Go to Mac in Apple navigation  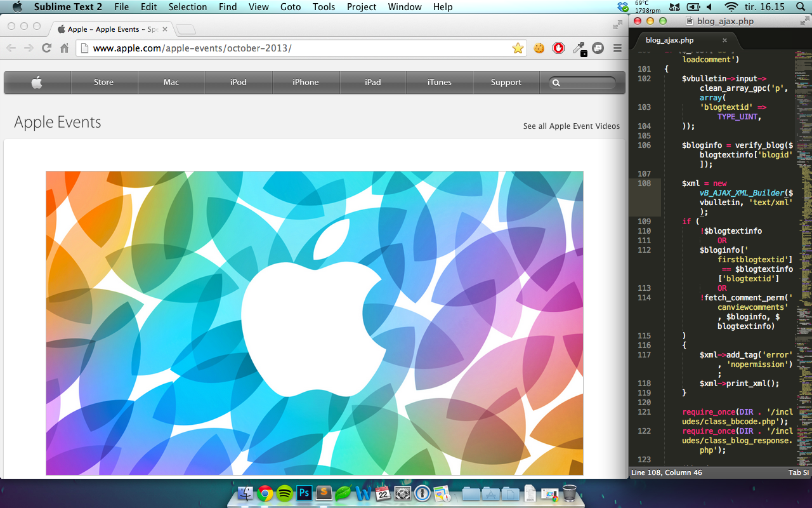pyautogui.click(x=171, y=82)
